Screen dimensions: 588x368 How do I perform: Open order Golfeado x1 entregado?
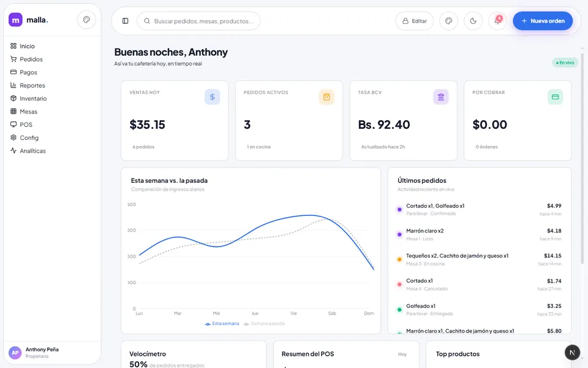point(479,310)
